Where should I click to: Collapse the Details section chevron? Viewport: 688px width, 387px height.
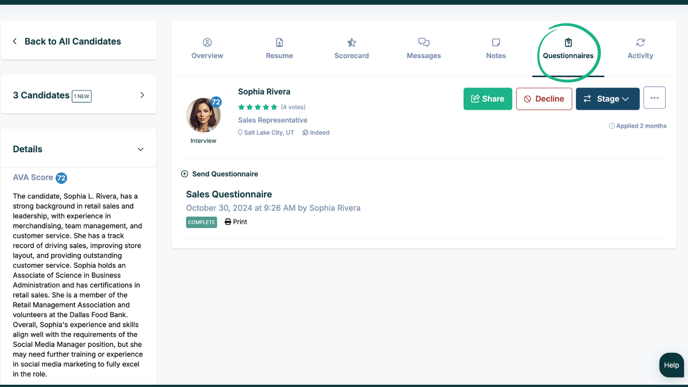(140, 149)
